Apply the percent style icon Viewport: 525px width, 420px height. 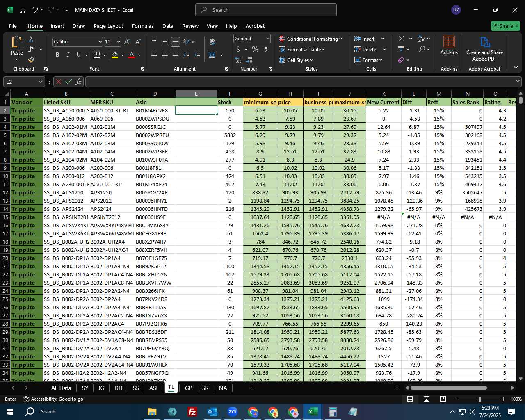[x=255, y=49]
